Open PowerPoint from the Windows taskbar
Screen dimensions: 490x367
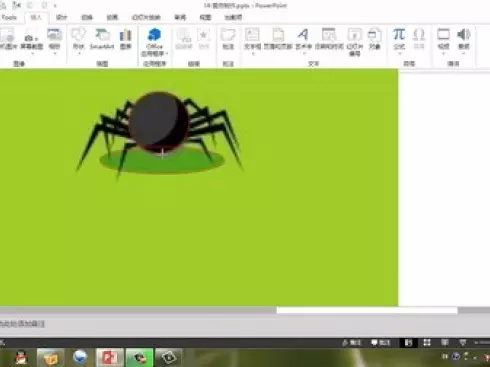(x=110, y=357)
